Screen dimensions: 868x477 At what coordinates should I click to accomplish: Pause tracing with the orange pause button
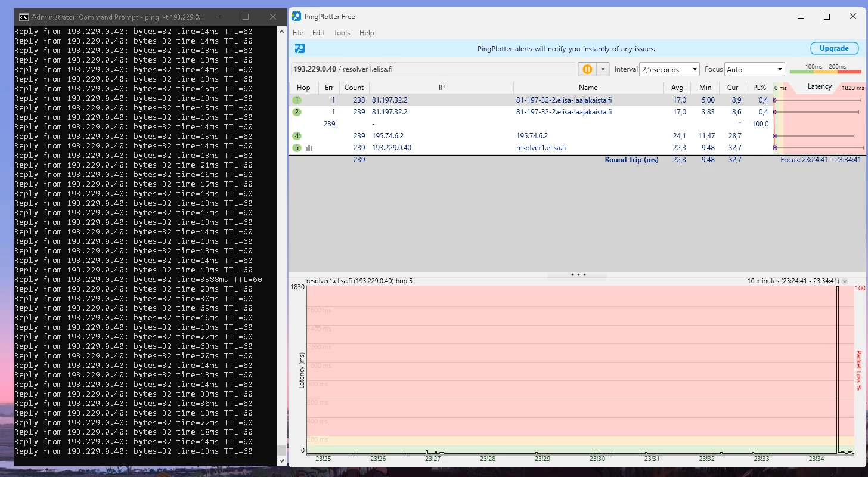pyautogui.click(x=587, y=69)
